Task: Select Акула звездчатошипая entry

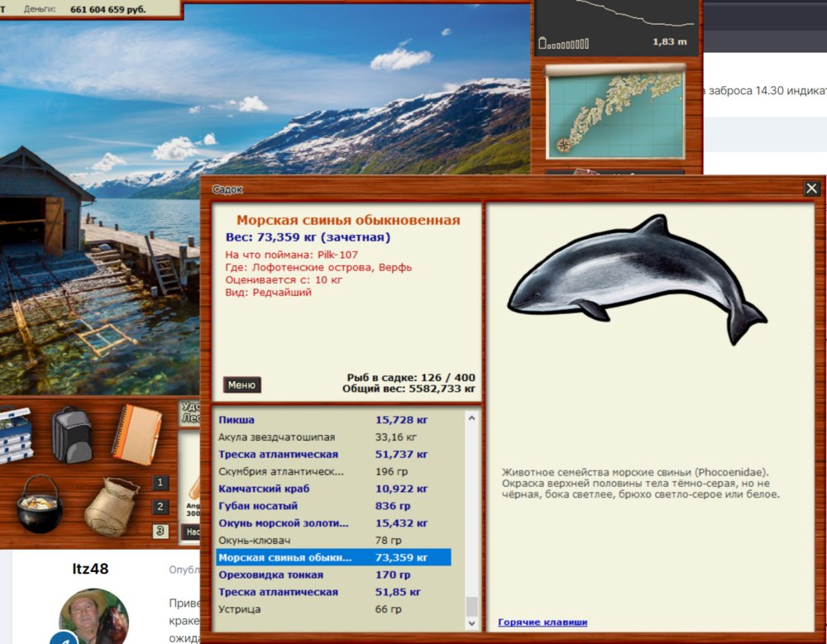Action: (x=277, y=436)
